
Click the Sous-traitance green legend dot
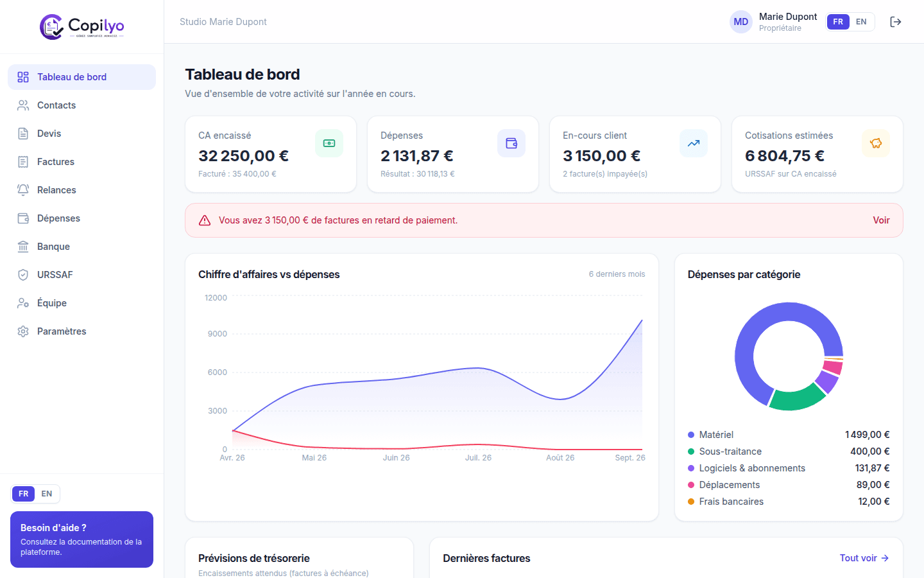[691, 451]
